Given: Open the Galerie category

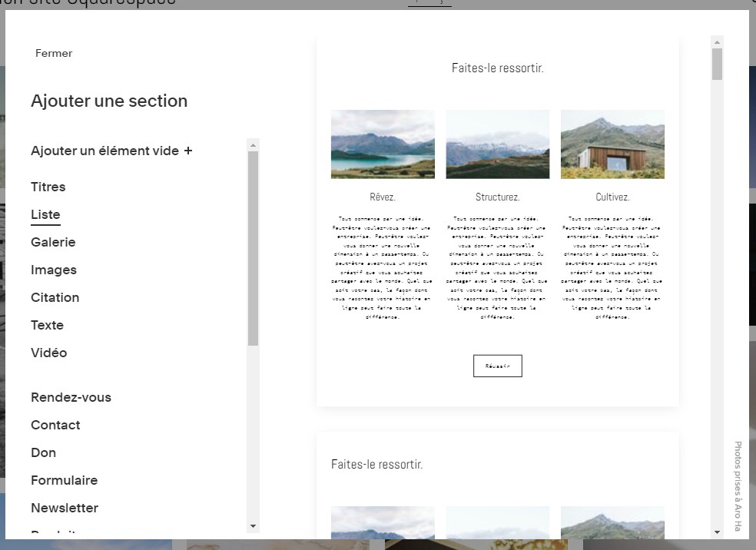Looking at the screenshot, I should (53, 242).
